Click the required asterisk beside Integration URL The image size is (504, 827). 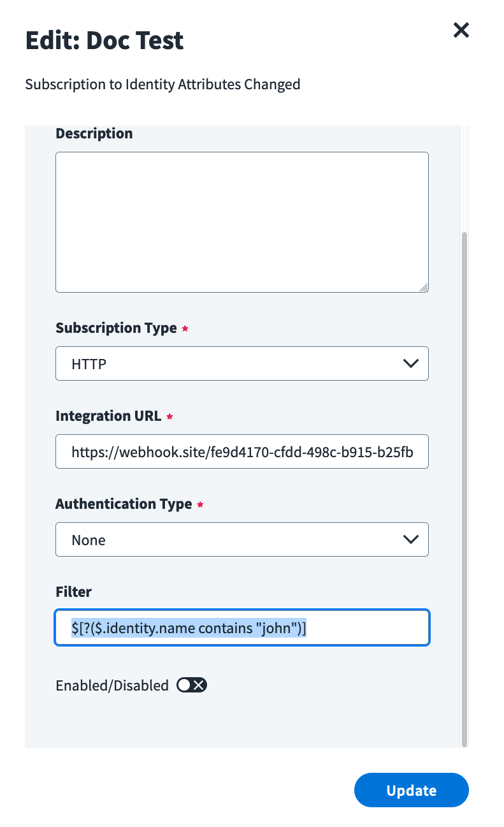[169, 416]
